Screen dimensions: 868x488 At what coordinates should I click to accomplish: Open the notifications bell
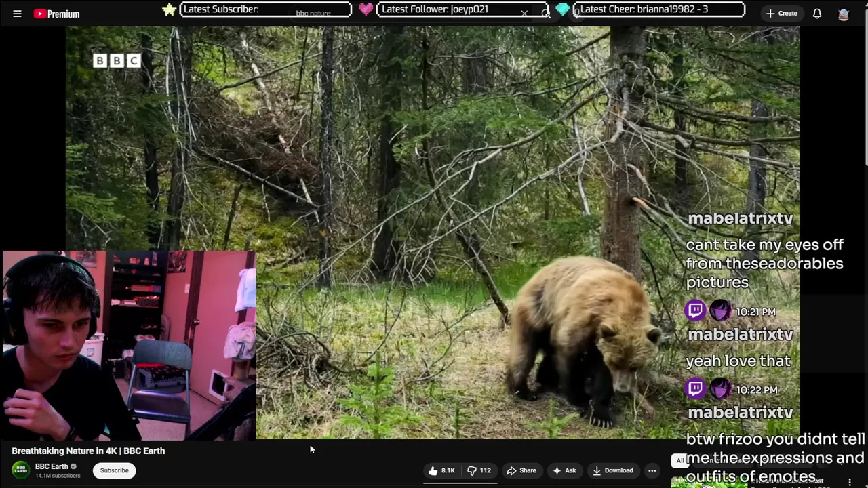point(817,14)
